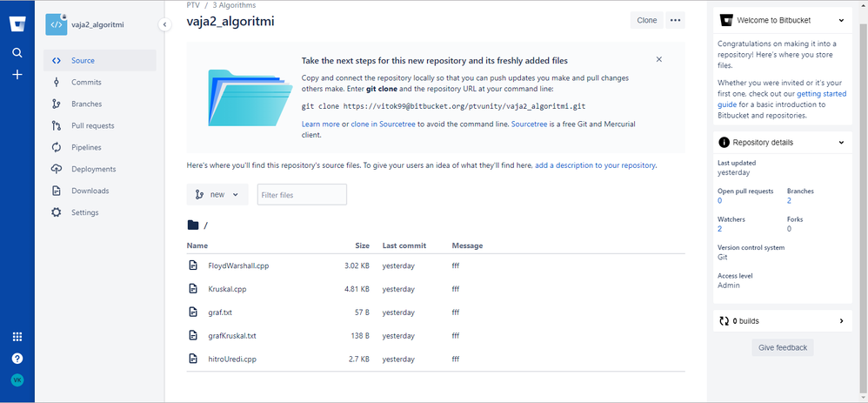Open Downloads in the sidebar

point(100,191)
